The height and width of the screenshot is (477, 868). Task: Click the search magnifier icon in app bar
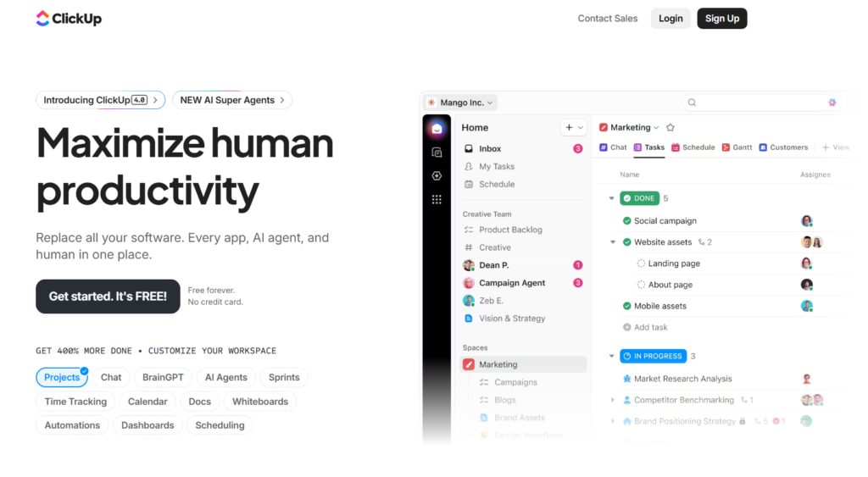[692, 103]
